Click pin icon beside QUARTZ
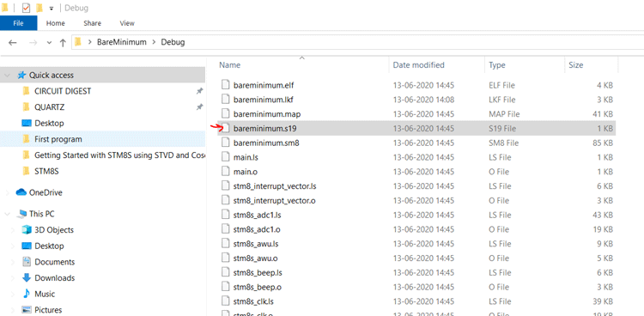 pos(199,107)
